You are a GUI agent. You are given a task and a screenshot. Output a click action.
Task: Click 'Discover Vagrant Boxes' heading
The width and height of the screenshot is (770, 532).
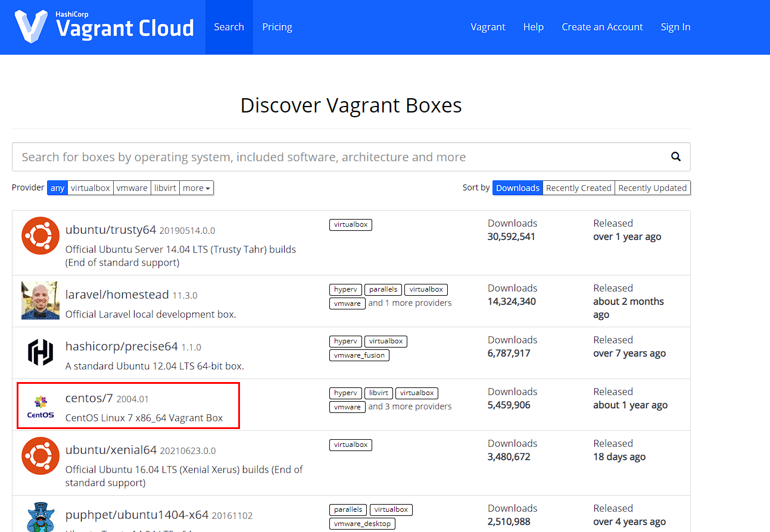point(351,105)
